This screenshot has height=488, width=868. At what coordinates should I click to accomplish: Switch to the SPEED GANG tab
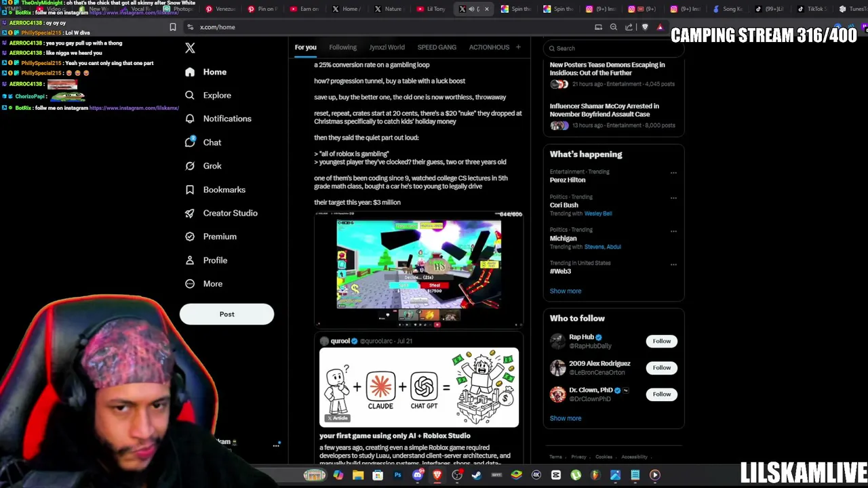[437, 47]
